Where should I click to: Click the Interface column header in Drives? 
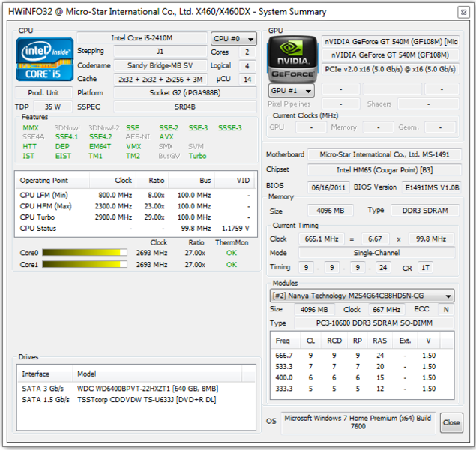click(x=45, y=373)
